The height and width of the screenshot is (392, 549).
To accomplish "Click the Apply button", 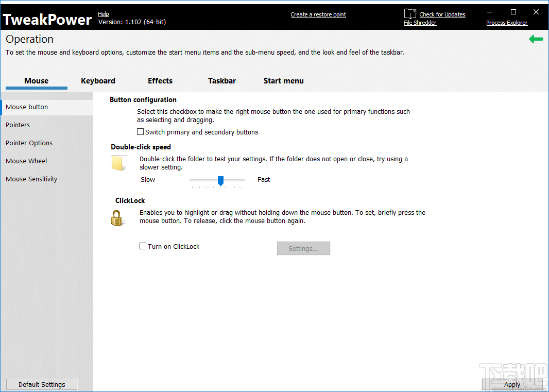I will coord(512,384).
